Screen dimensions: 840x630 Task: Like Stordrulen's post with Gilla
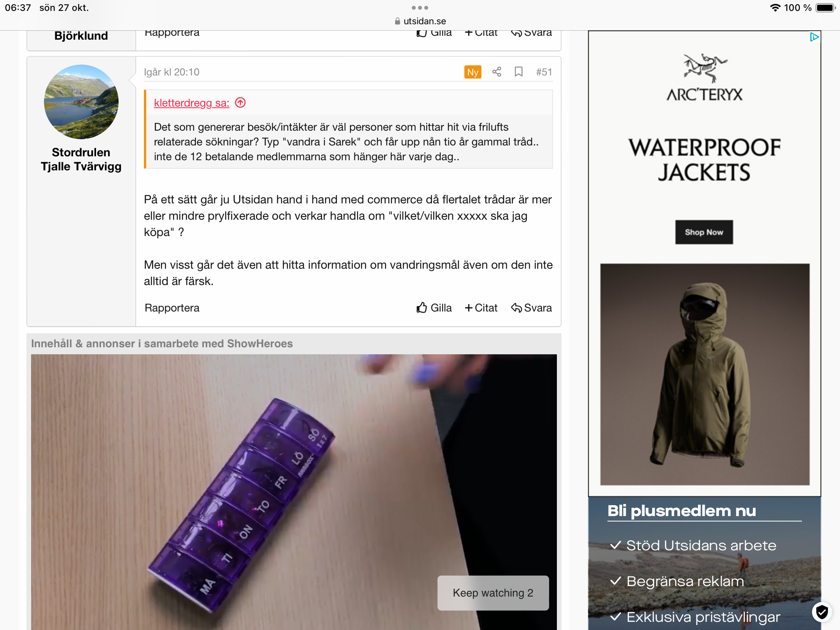click(x=434, y=308)
